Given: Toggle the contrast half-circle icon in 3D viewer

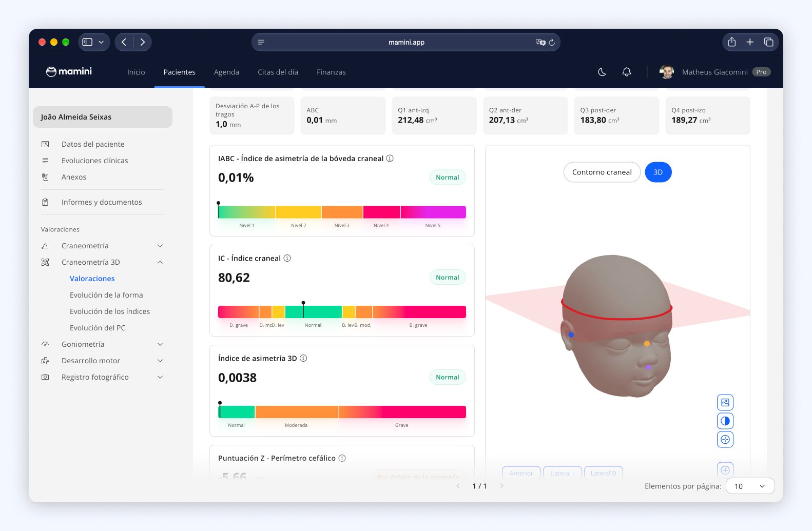Looking at the screenshot, I should (725, 421).
